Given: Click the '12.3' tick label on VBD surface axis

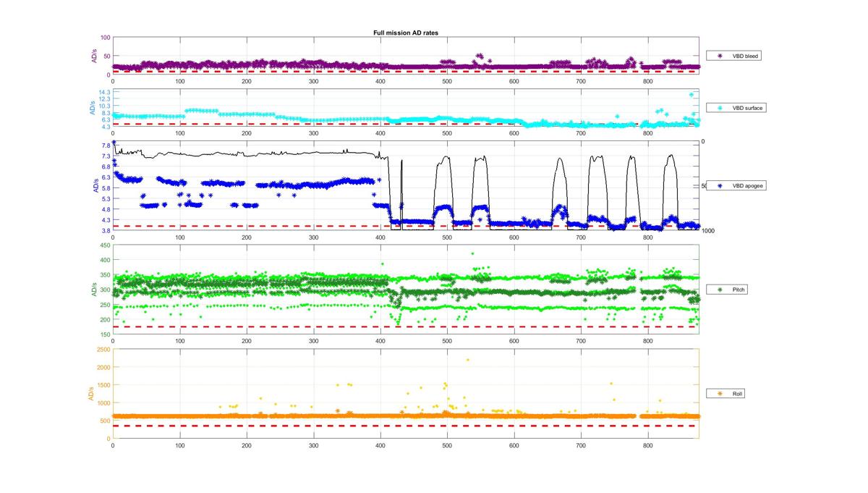Looking at the screenshot, I should point(105,100).
